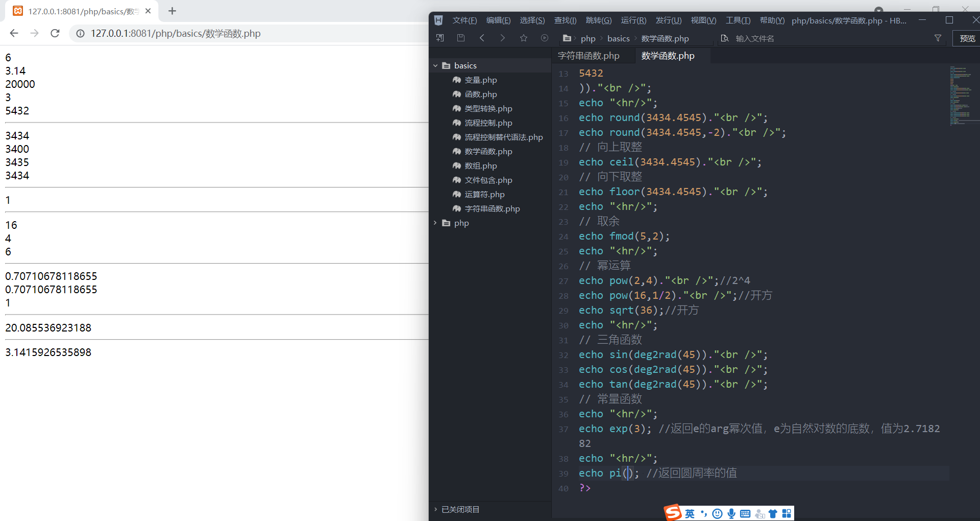Screen dimensions: 980x521
Task: Click the Sogou input method S logo
Action: pos(673,512)
